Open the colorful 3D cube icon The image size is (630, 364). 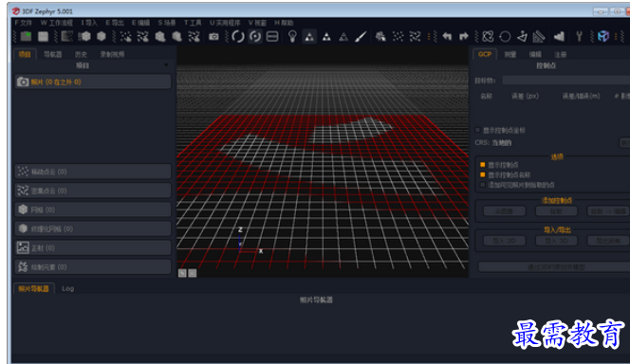click(x=603, y=37)
